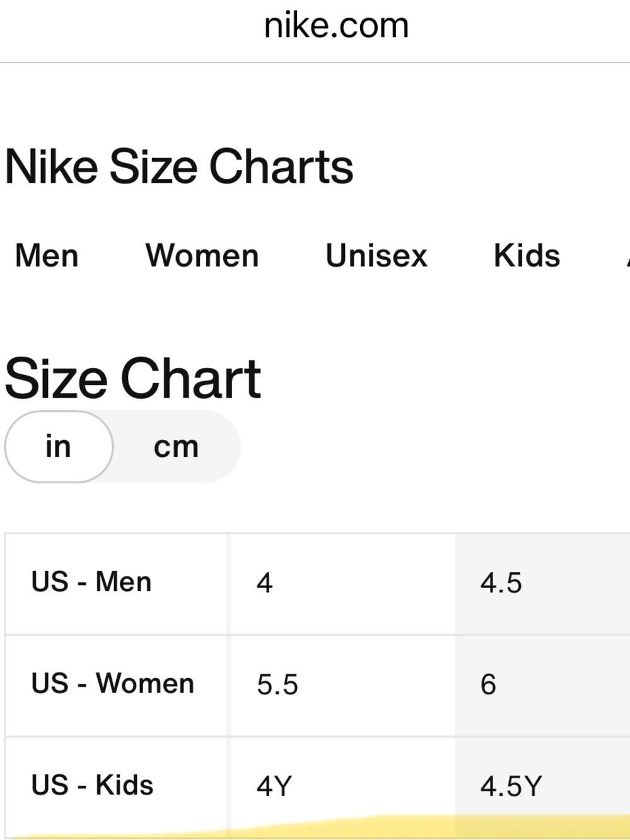Select the Unisex tab
This screenshot has width=630, height=840.
pyautogui.click(x=376, y=256)
